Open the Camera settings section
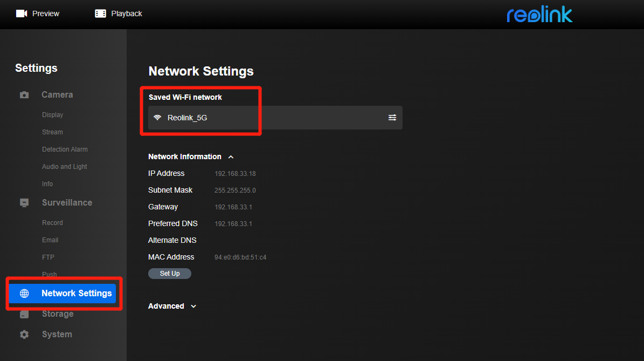 pyautogui.click(x=57, y=94)
